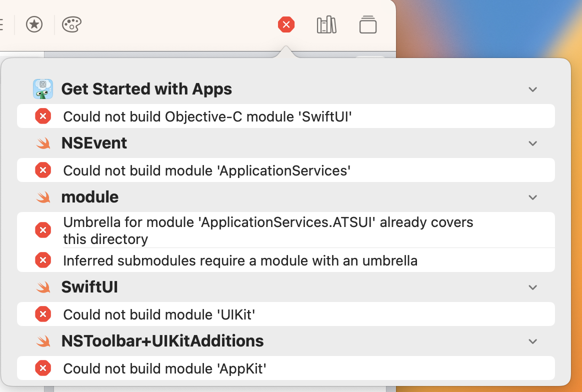Click error icon for 'ApplicationServices' message
This screenshot has width=582, height=392.
(43, 170)
